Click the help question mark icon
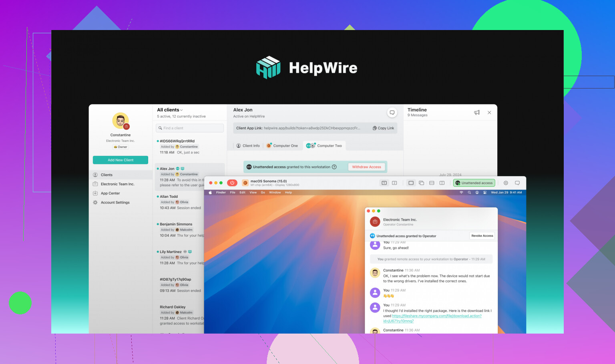The width and height of the screenshot is (615, 364). pyautogui.click(x=334, y=167)
